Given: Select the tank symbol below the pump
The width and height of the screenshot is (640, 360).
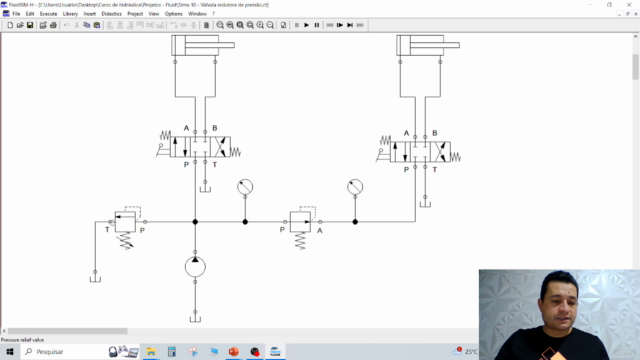Looking at the screenshot, I should tap(195, 318).
